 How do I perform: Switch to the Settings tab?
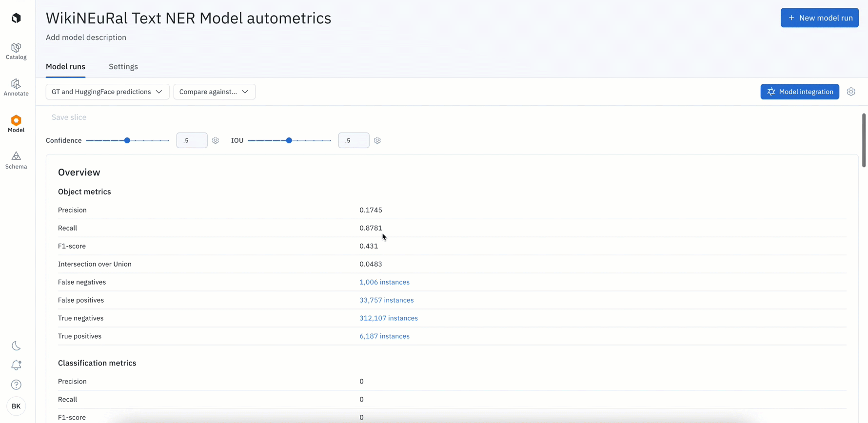(123, 67)
